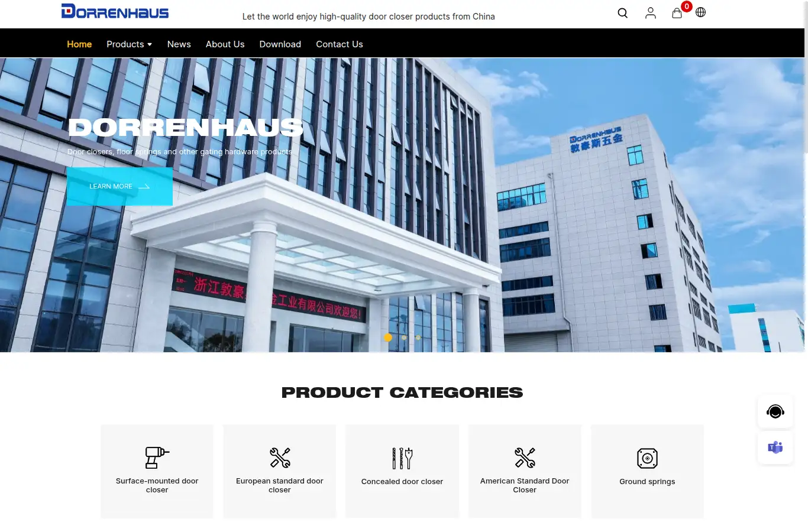Click the Dorrenhaus logo in header
Screen dimensions: 808x532
[115, 11]
